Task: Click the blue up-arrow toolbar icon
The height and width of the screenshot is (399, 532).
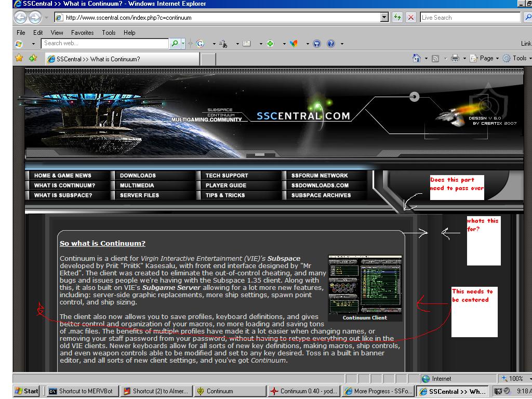Action: 317,44
